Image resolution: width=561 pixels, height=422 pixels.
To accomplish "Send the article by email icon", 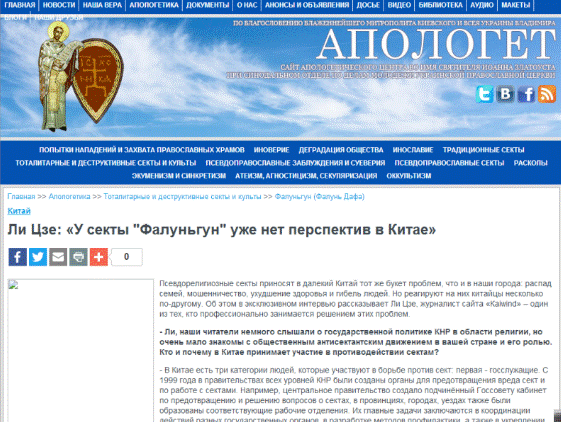I will click(x=58, y=257).
